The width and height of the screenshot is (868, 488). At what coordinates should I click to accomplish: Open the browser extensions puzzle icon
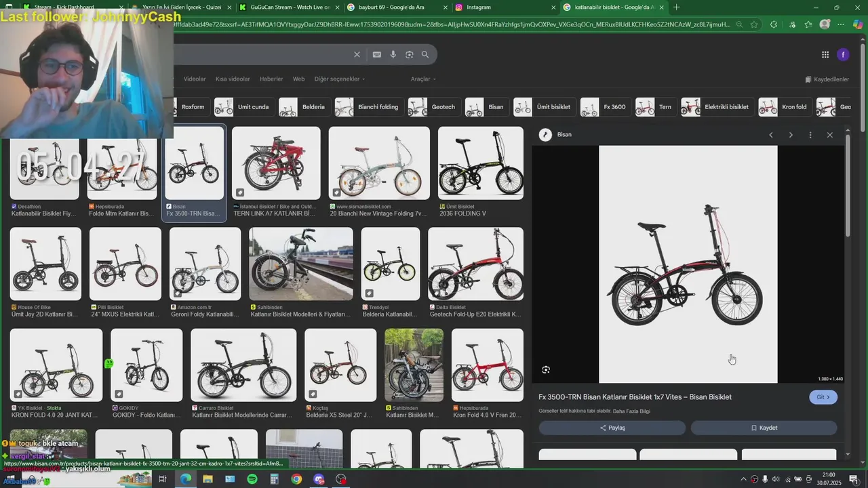tap(774, 24)
